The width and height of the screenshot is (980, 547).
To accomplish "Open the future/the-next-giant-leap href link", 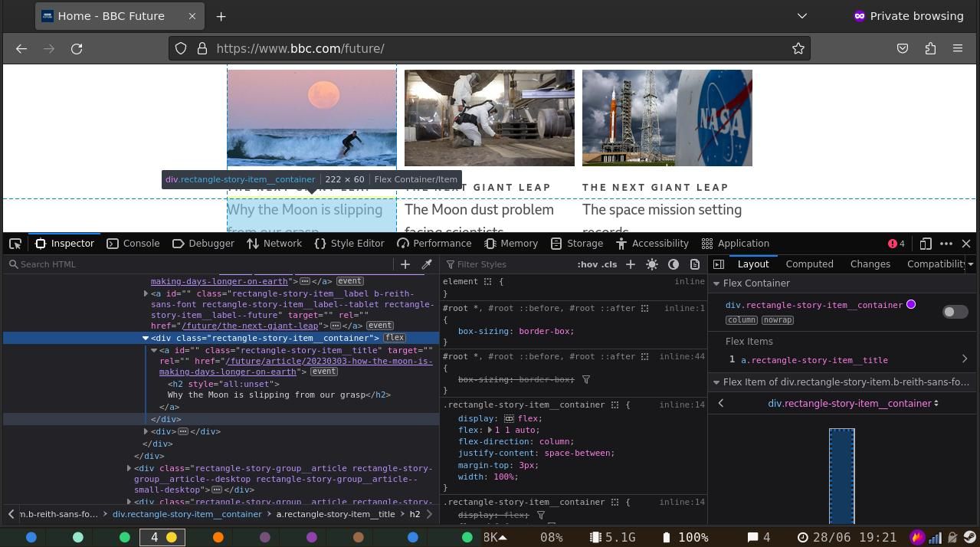I will pyautogui.click(x=250, y=326).
